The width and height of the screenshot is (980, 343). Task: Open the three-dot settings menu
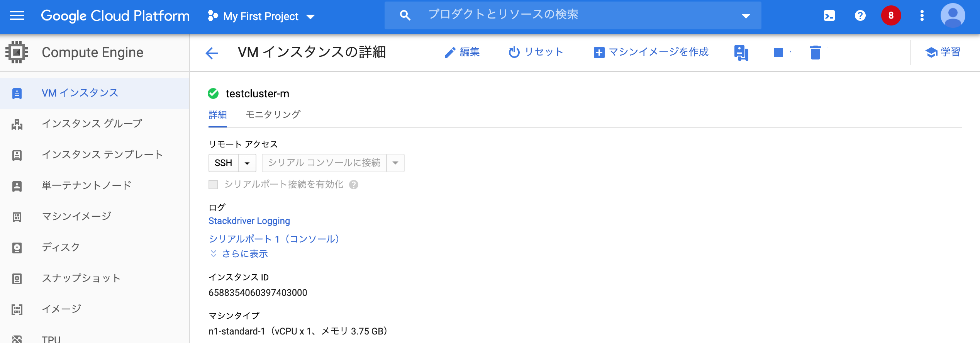click(922, 16)
